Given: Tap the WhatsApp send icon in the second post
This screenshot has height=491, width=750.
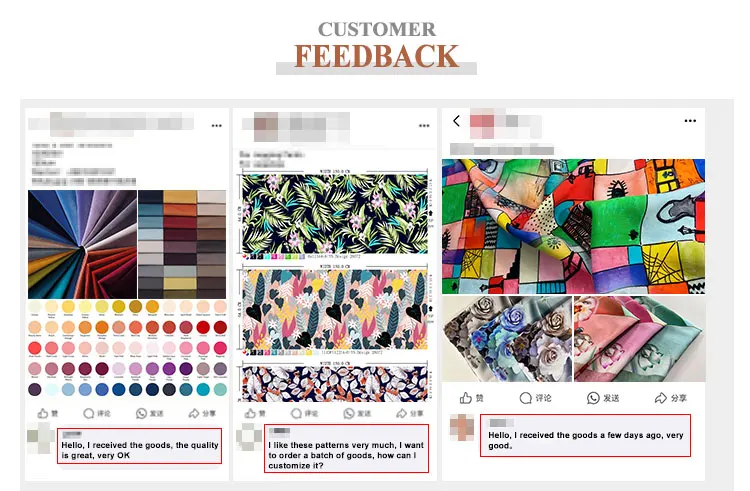Looking at the screenshot, I should tap(349, 413).
